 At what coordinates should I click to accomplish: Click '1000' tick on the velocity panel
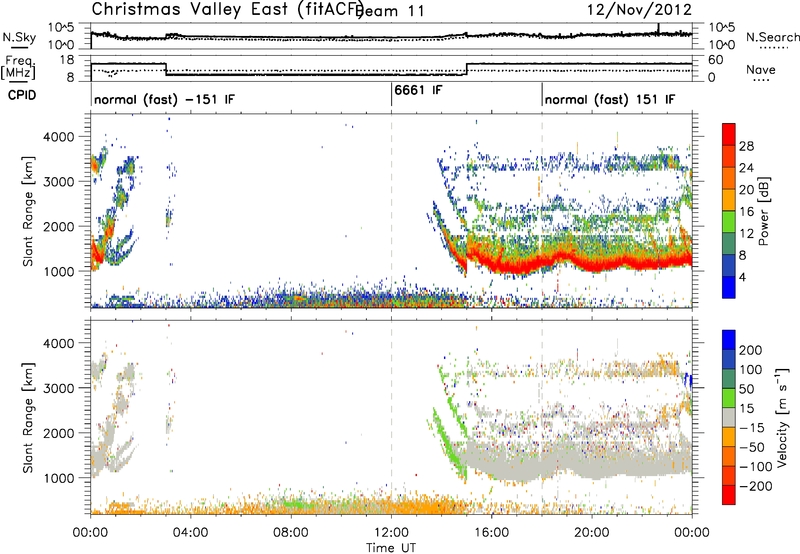[59, 478]
